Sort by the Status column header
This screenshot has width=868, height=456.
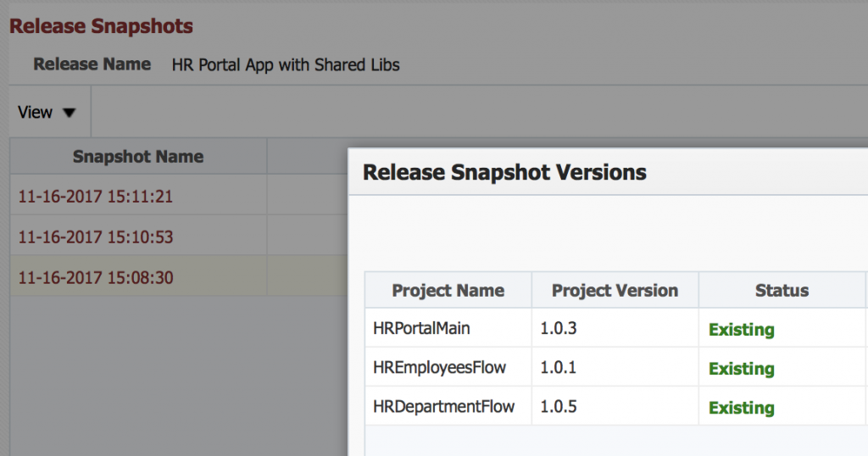pos(782,291)
